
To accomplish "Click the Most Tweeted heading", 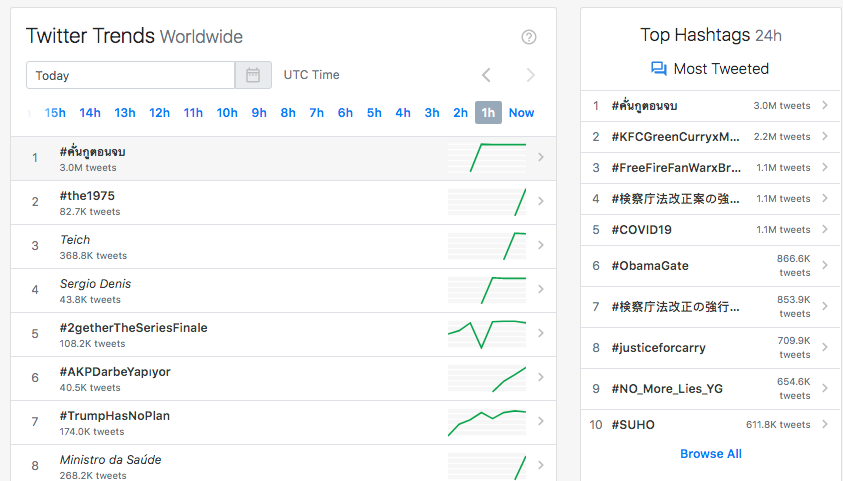I will click(721, 69).
